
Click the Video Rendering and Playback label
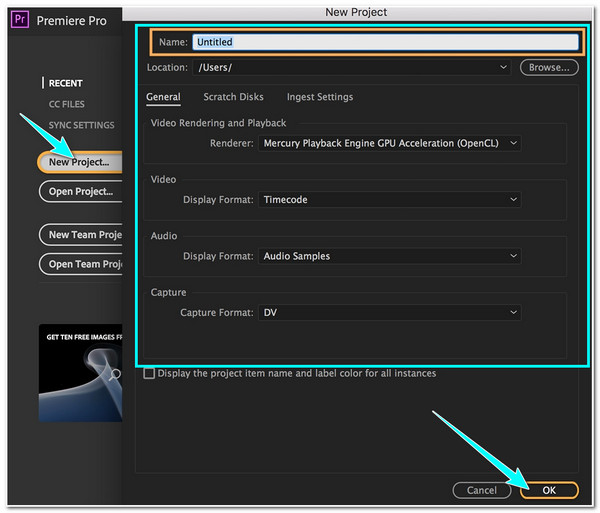[218, 123]
